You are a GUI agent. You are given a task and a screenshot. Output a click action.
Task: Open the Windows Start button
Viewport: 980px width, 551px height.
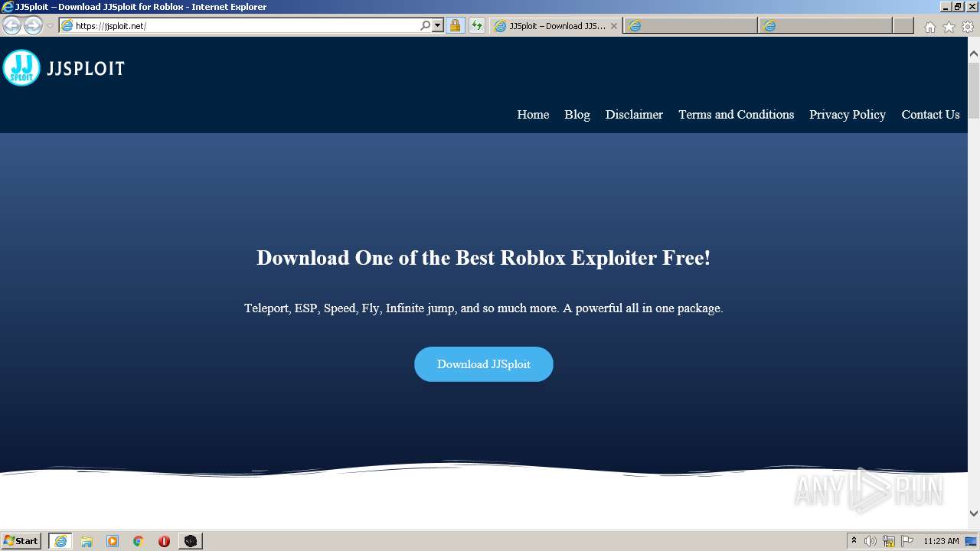tap(21, 541)
